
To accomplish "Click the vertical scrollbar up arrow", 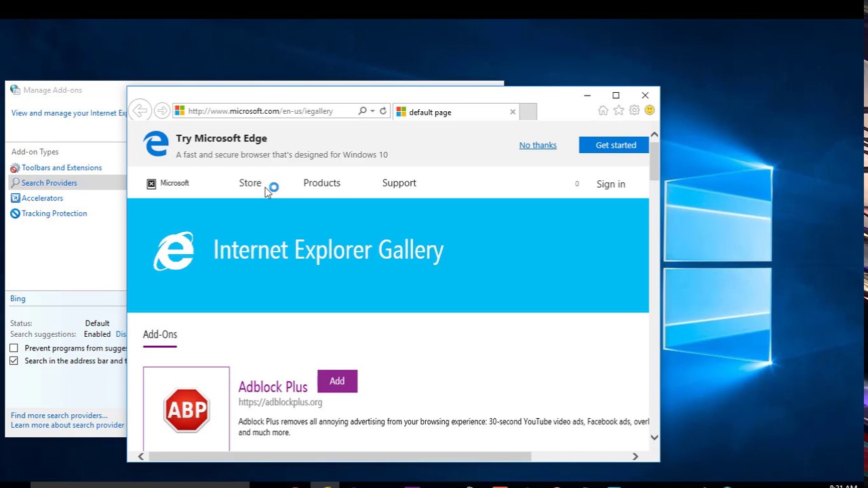I will [654, 134].
